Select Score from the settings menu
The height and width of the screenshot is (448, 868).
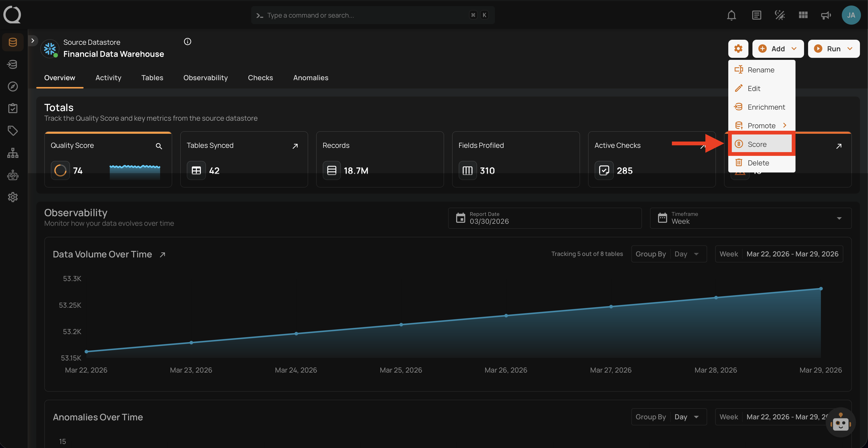[x=757, y=144]
